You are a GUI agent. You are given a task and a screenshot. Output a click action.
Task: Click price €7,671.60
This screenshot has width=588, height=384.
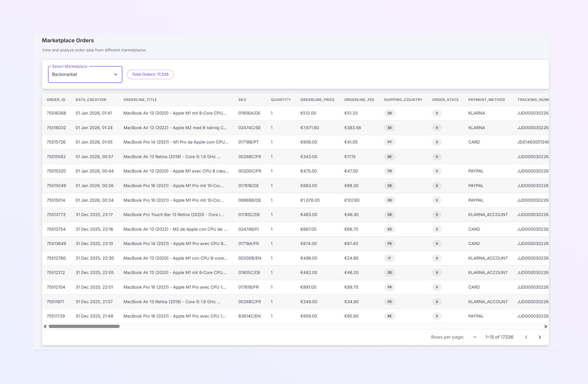click(x=310, y=128)
